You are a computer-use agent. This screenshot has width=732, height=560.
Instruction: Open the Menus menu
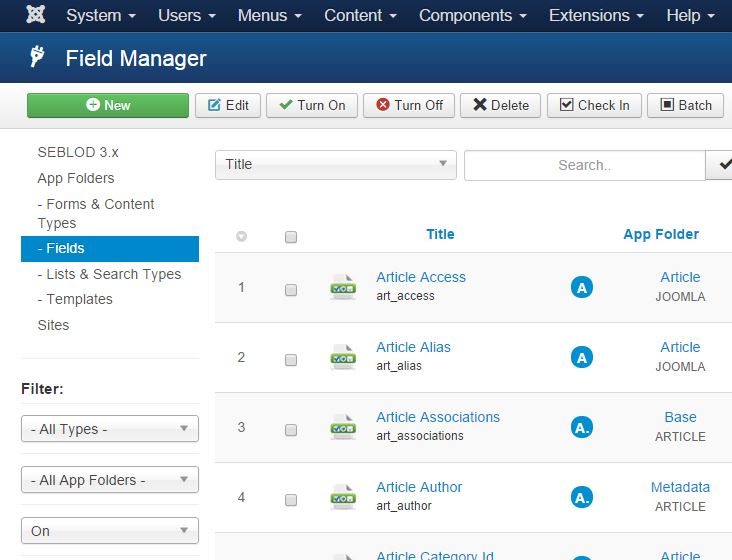[270, 15]
